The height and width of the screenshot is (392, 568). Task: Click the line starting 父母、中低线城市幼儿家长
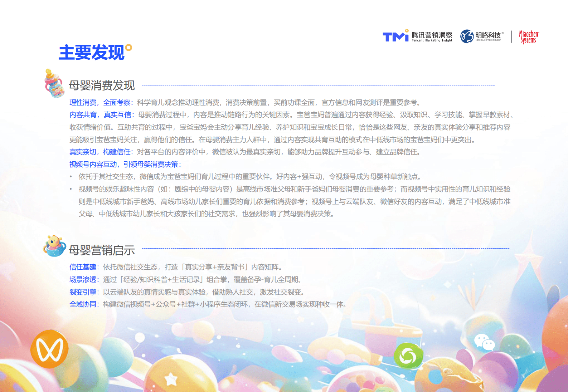click(207, 214)
